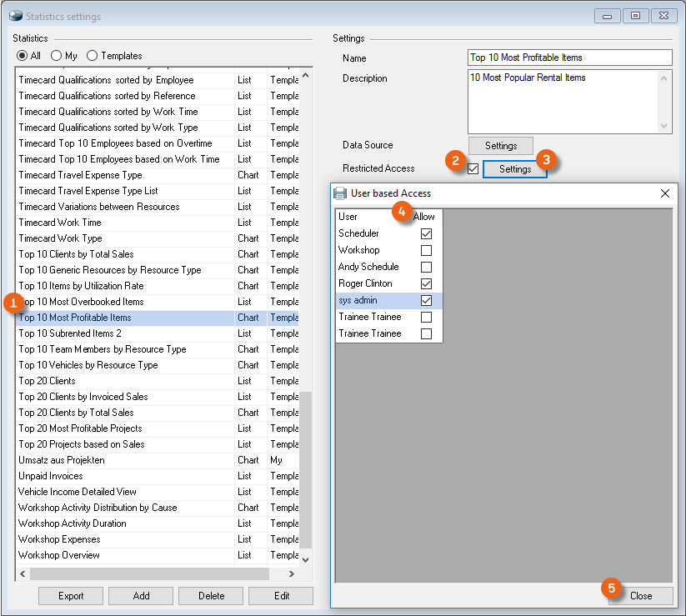Click the Delete statistics button

(212, 596)
